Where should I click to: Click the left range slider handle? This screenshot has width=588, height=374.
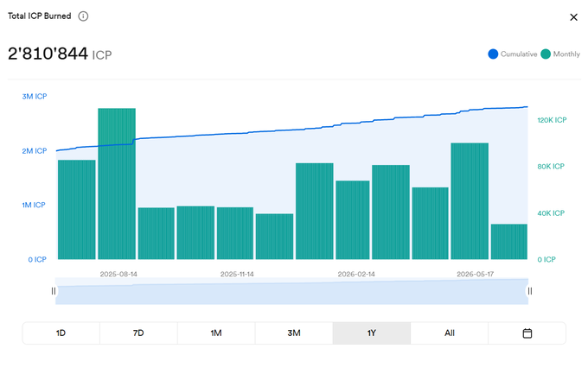[x=54, y=291]
